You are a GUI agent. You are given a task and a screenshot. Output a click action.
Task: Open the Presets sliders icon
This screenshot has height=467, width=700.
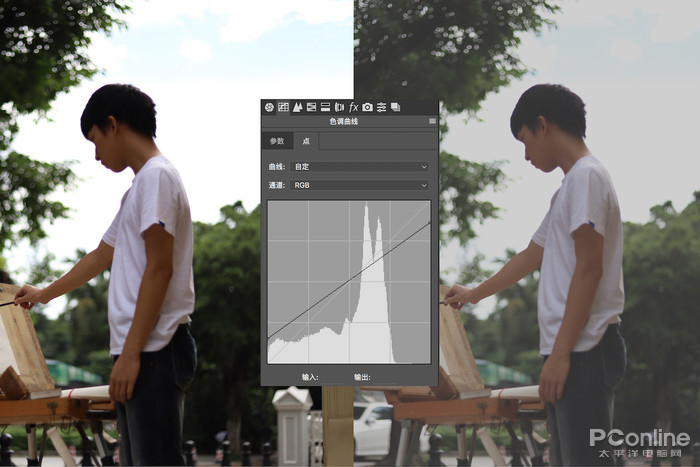381,107
